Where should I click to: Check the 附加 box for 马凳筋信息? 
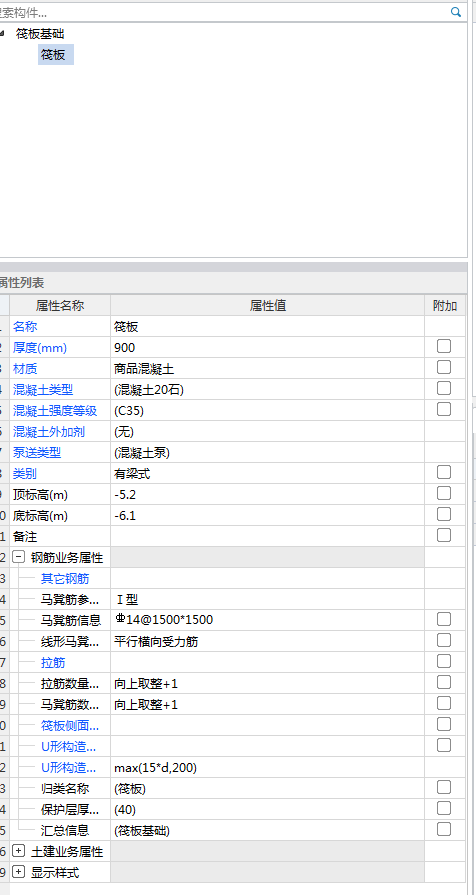tap(444, 619)
